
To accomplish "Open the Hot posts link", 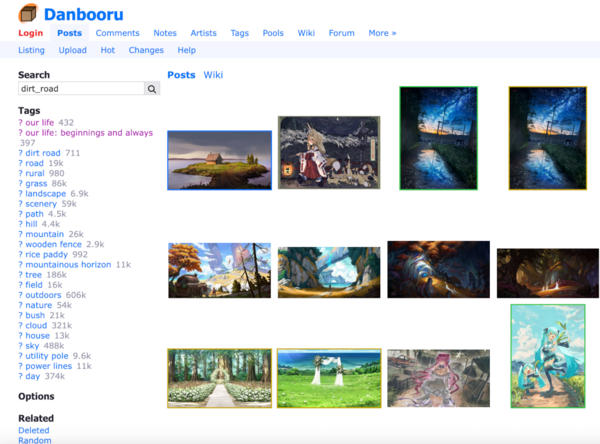I will coord(108,50).
